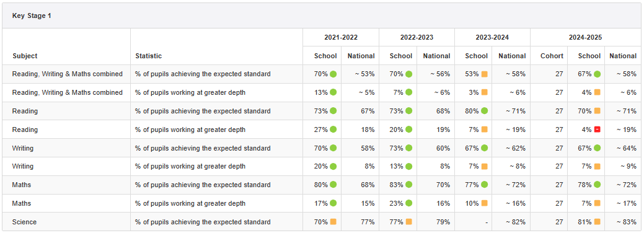Click green circle beside 2021-2022 Reading 27%
This screenshot has height=233, width=644.
pyautogui.click(x=333, y=130)
